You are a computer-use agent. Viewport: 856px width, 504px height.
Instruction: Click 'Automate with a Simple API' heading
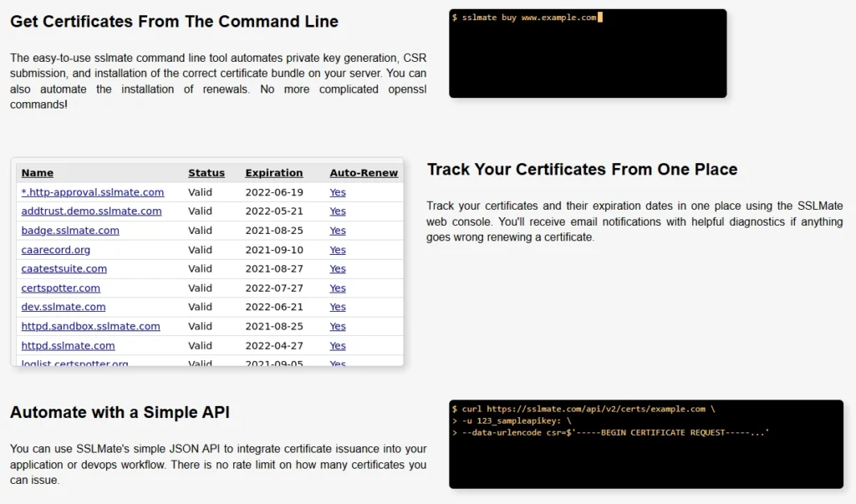pyautogui.click(x=120, y=412)
